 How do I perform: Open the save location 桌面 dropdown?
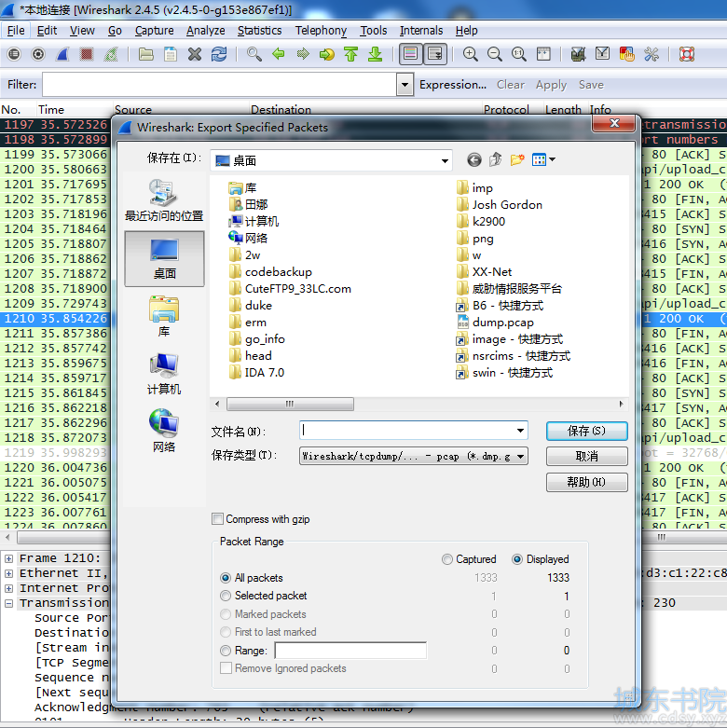point(331,160)
